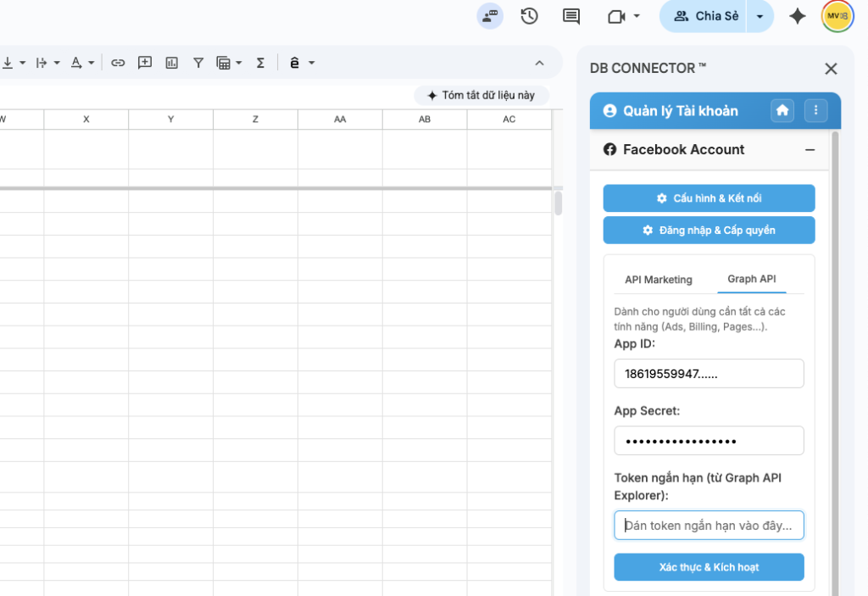Click the insert link icon
Viewport: 868px width, 596px height.
(119, 63)
